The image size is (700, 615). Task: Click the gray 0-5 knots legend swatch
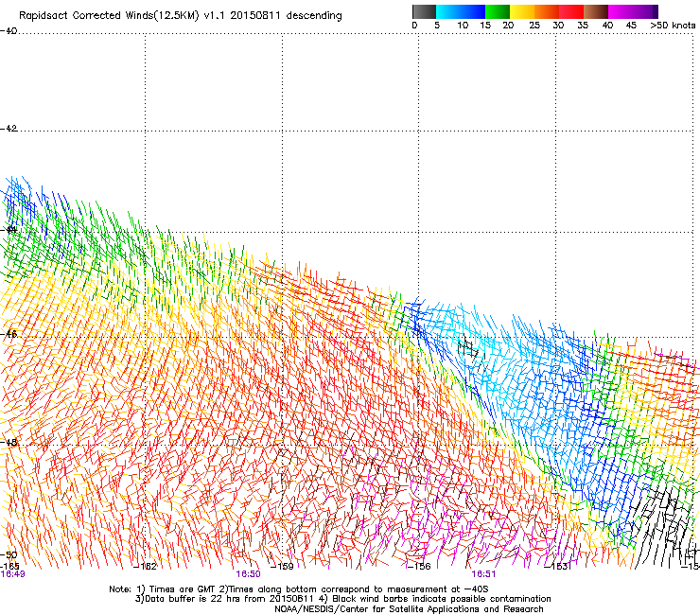424,11
